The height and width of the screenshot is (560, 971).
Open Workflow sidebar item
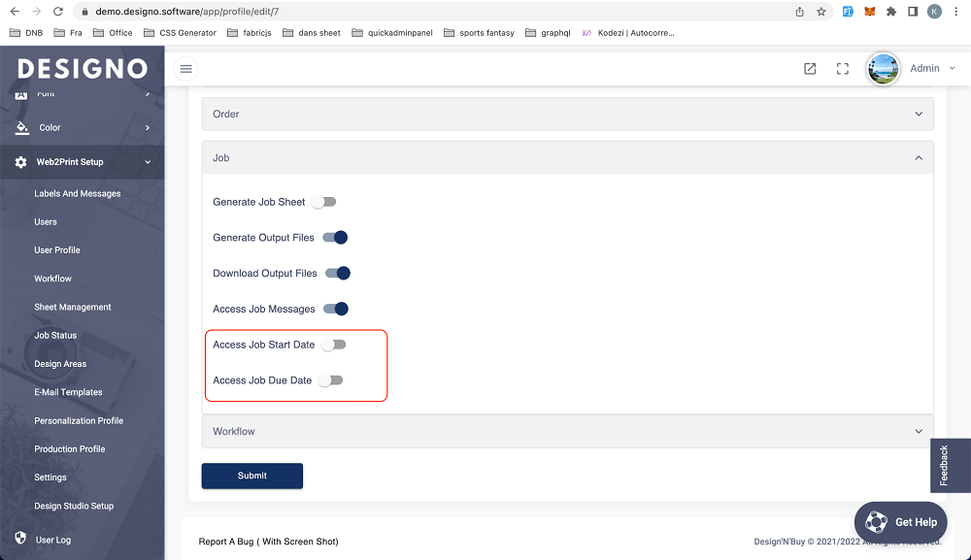pyautogui.click(x=52, y=279)
